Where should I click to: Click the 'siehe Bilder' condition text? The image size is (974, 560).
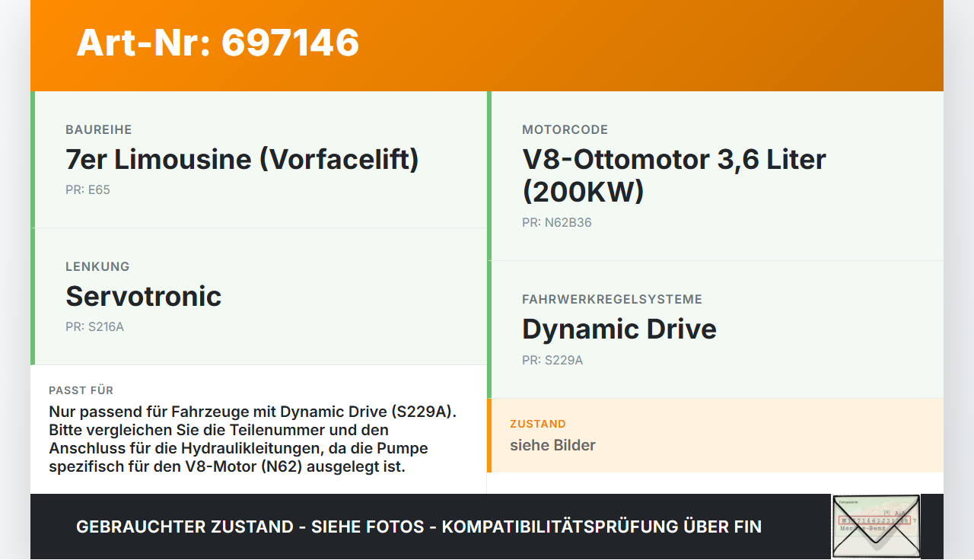[x=552, y=445]
